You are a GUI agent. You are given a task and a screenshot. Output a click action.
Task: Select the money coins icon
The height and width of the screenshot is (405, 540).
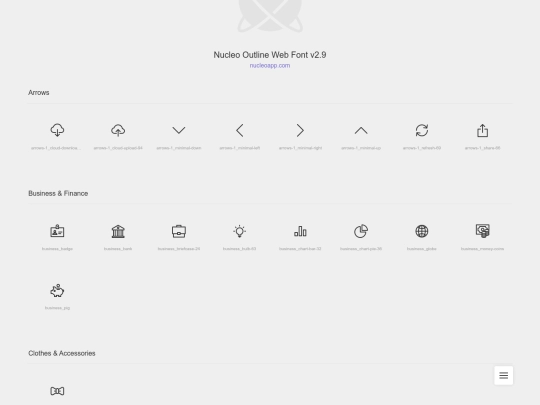482,231
